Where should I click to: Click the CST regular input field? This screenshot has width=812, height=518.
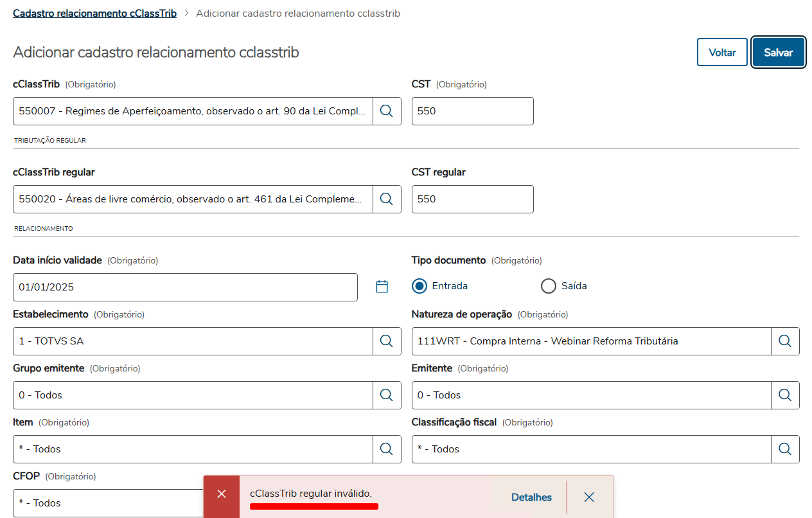(x=472, y=199)
